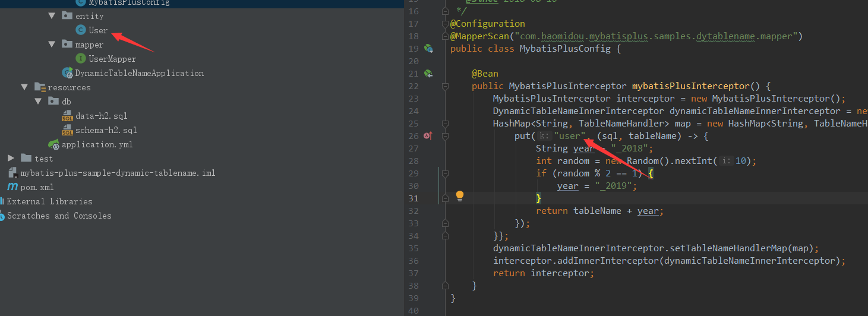Screen dimensions: 868x316
Task: Click the data-h2.sql SQL file icon
Action: [x=67, y=116]
